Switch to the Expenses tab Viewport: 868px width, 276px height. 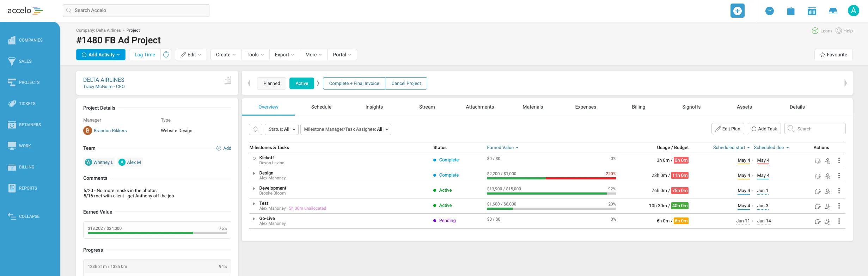pyautogui.click(x=586, y=107)
